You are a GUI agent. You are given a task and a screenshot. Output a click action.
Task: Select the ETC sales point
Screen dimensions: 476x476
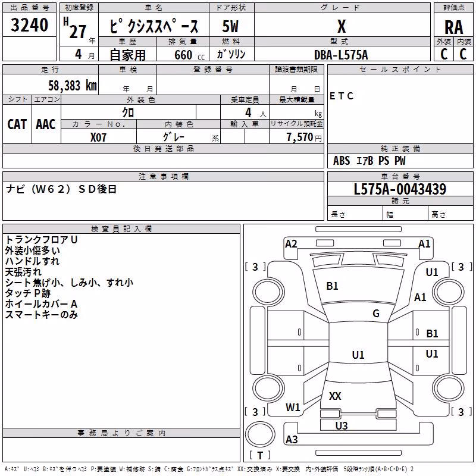(342, 96)
